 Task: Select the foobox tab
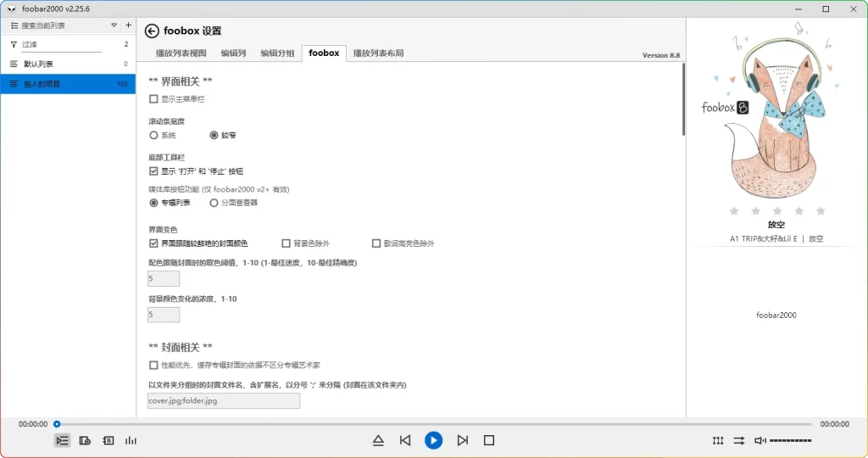(324, 53)
